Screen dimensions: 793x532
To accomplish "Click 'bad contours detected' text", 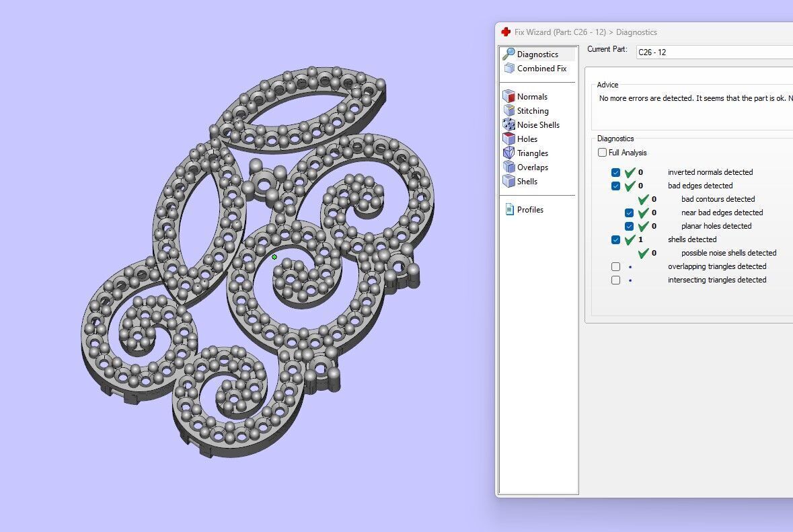I will click(x=718, y=199).
